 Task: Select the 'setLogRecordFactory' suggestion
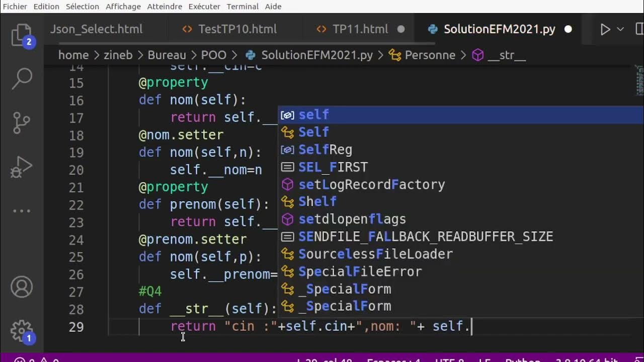click(461, 185)
